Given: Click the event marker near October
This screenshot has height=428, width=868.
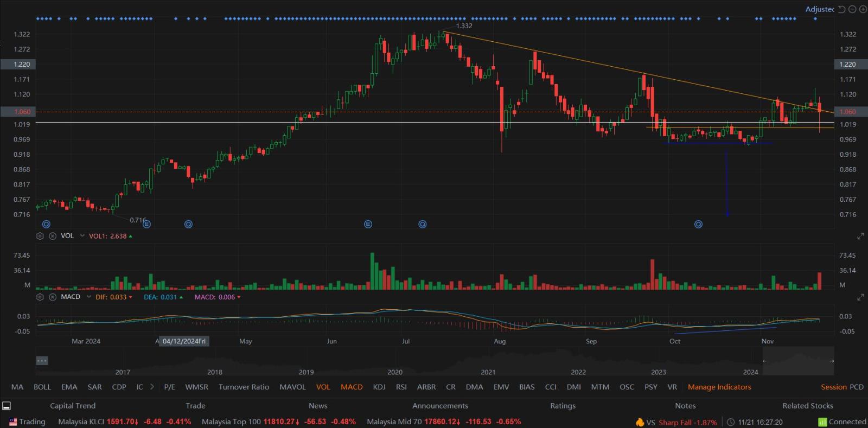Looking at the screenshot, I should 699,224.
